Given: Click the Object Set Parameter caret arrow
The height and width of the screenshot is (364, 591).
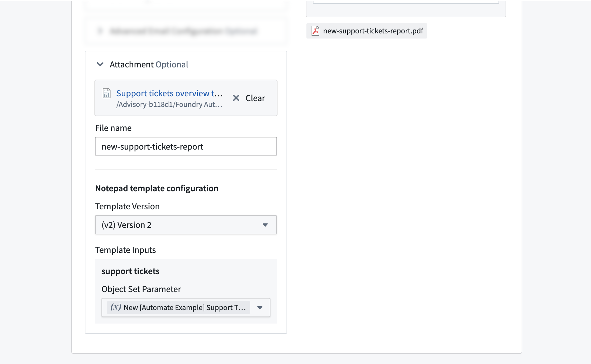Looking at the screenshot, I should pos(260,308).
